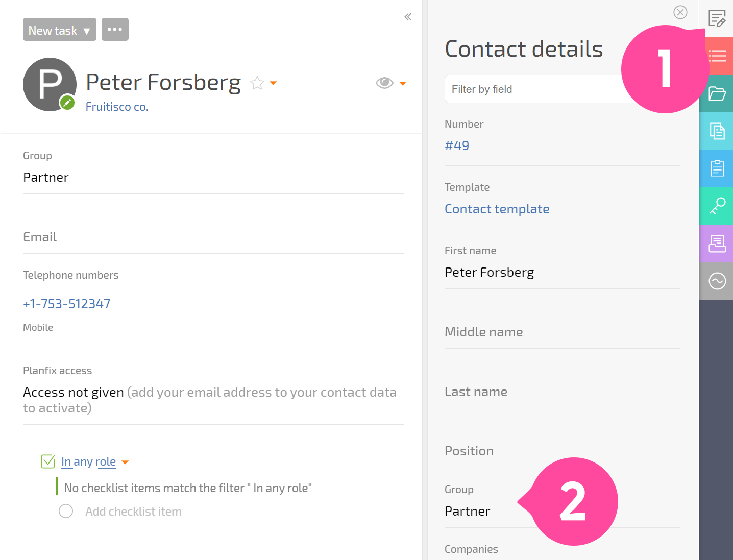The image size is (733, 560).
Task: Open the three-dots more actions menu
Action: pyautogui.click(x=115, y=30)
